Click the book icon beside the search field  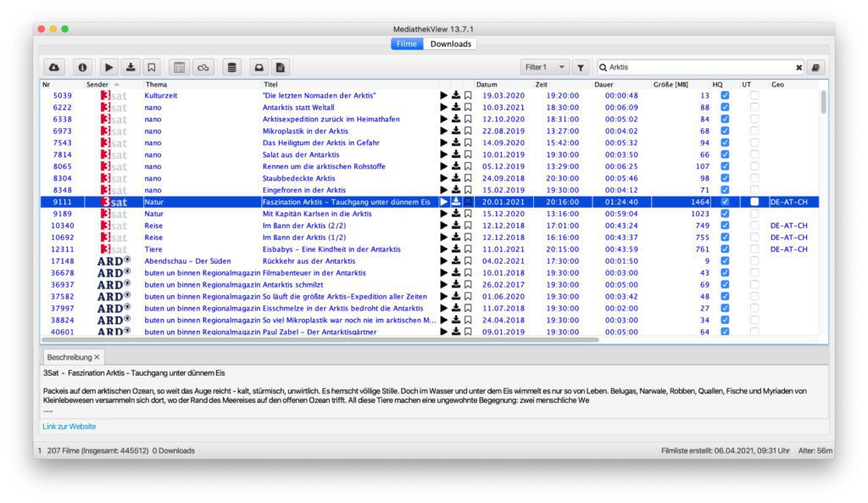(x=815, y=67)
